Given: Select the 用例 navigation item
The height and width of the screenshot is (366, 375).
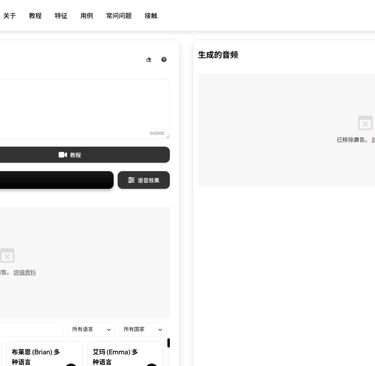Looking at the screenshot, I should pos(87,16).
